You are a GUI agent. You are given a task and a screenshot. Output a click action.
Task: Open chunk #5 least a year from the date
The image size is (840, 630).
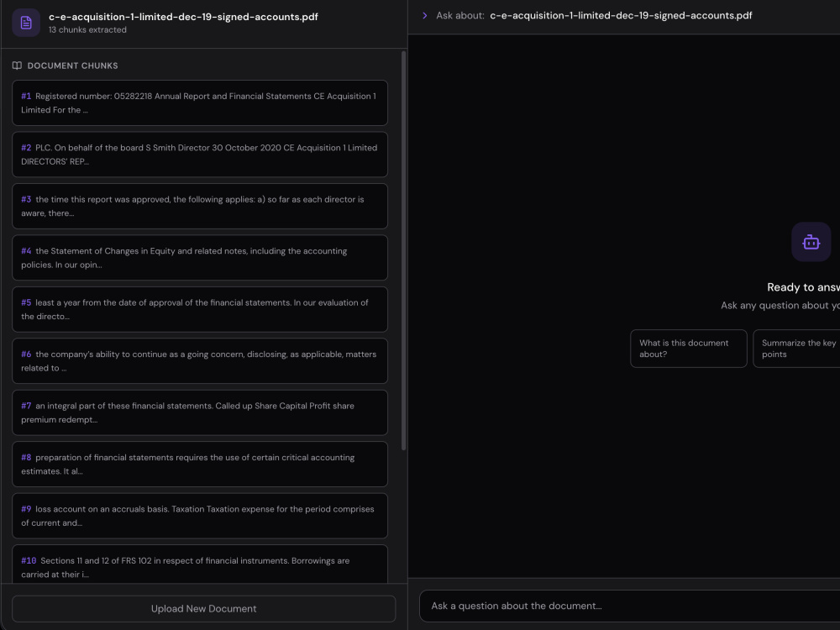pos(200,309)
